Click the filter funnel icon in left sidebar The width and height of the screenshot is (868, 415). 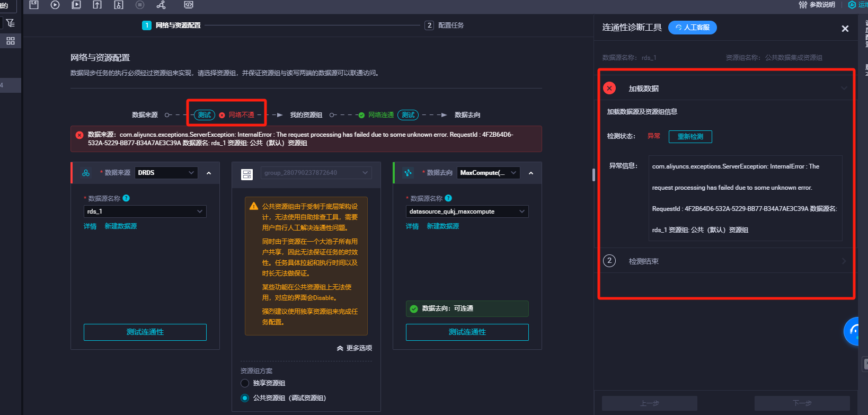(11, 23)
